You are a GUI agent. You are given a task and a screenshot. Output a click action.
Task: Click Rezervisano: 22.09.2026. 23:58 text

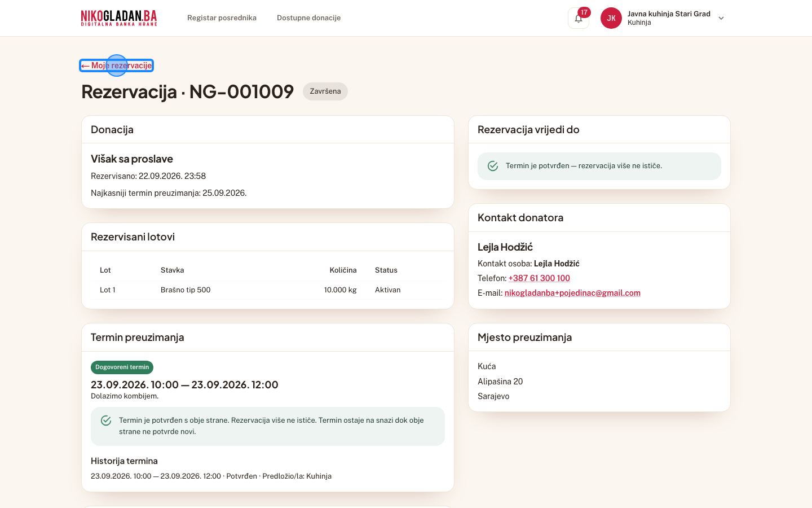[148, 176]
